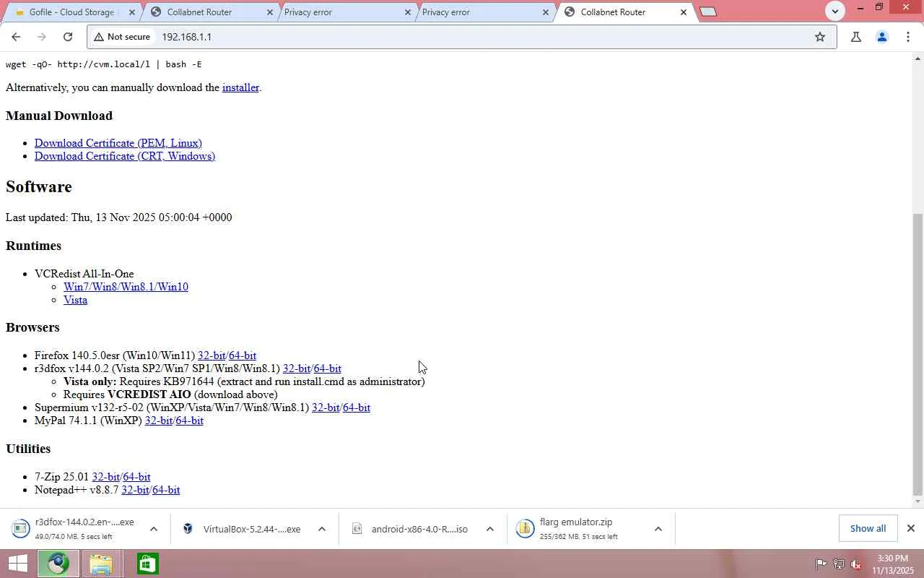Screen dimensions: 924x578
Task: Download Certificate (PEM, Linux) link
Action: pos(118,143)
